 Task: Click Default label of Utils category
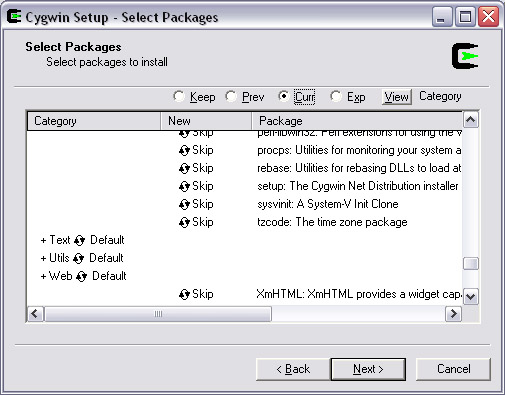(106, 258)
